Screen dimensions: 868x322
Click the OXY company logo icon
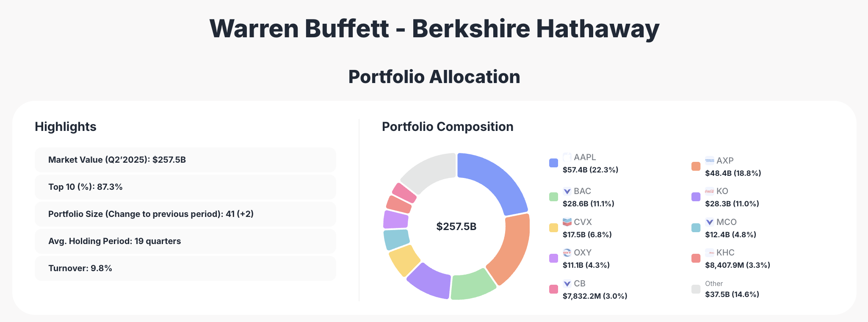click(567, 253)
